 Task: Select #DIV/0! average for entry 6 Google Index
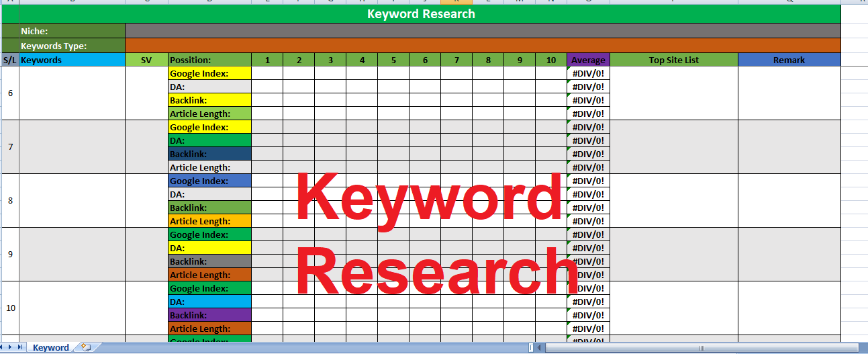(x=588, y=73)
